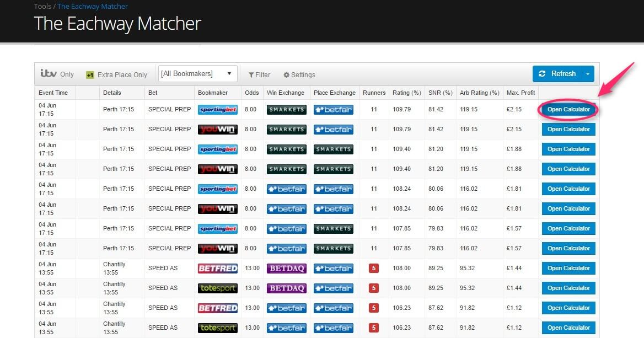Image resolution: width=644 pixels, height=338 pixels.
Task: Click red 5 runners badge in Betfred 106.23 row
Action: tap(374, 308)
